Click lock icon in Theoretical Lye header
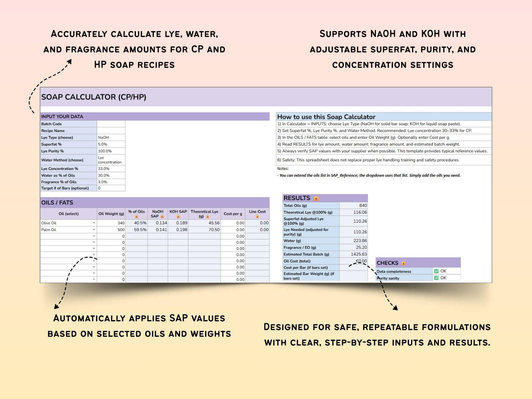Viewport: 532px width, 399px height. click(207, 216)
